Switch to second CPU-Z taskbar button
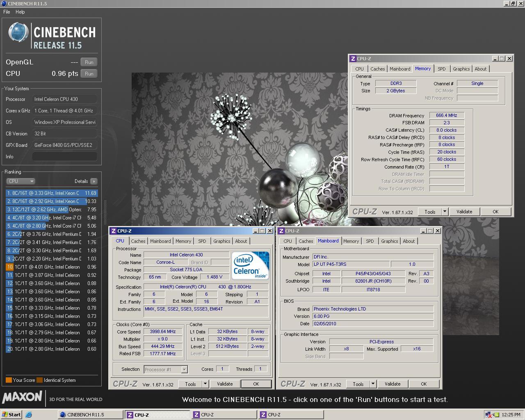525x420 pixels. click(224, 415)
